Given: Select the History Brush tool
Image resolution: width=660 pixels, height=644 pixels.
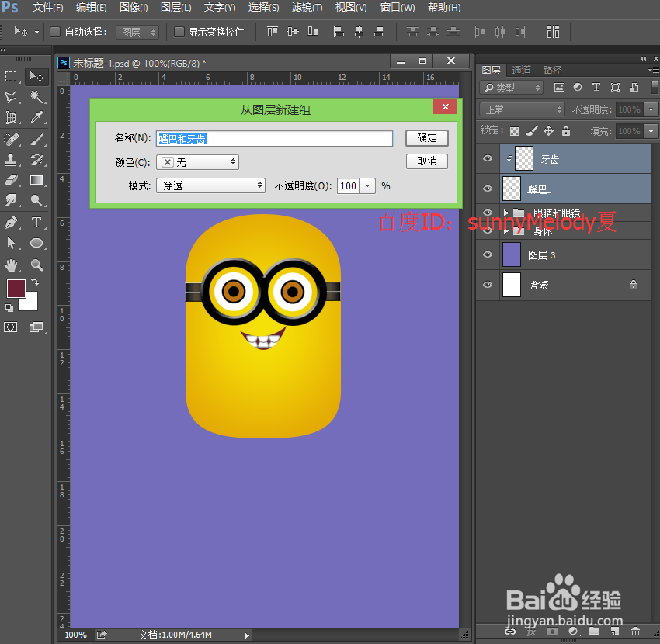Looking at the screenshot, I should (36, 160).
